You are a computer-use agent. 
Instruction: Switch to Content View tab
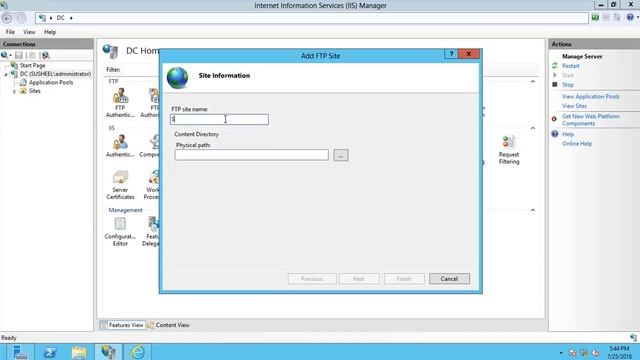pos(168,325)
